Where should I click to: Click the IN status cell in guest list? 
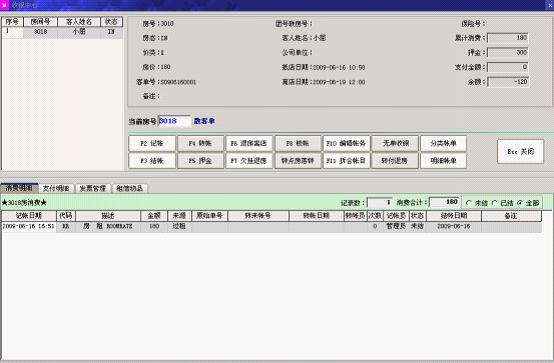coord(111,32)
